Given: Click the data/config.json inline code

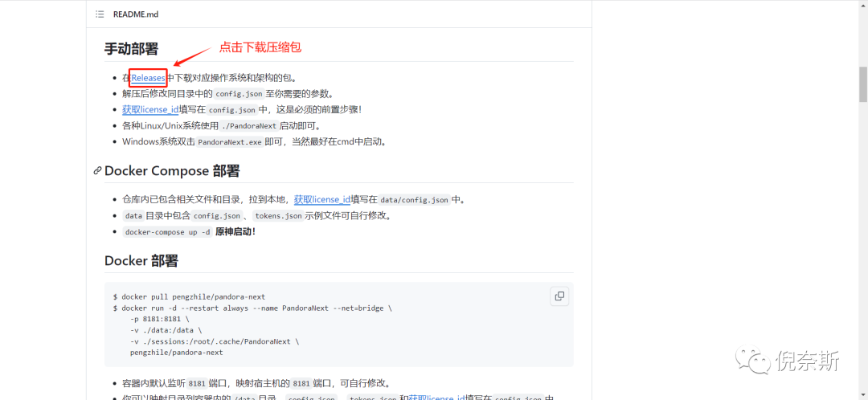Looking at the screenshot, I should click(x=414, y=200).
